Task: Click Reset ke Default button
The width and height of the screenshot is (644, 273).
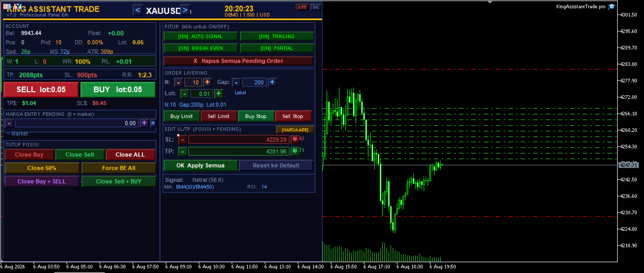Action: [x=276, y=165]
